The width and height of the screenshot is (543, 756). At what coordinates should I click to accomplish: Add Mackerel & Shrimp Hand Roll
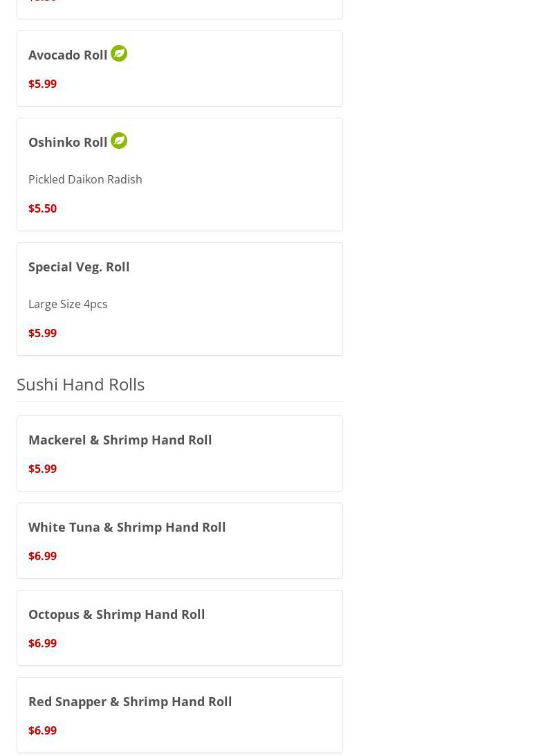click(120, 440)
